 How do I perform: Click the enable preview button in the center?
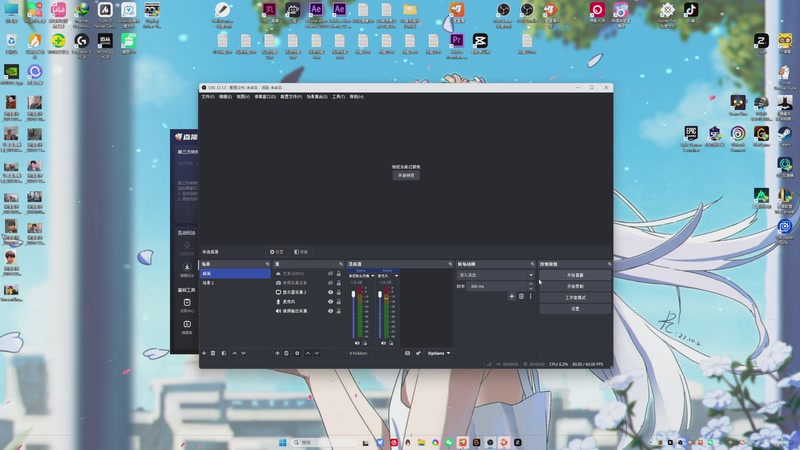[406, 176]
